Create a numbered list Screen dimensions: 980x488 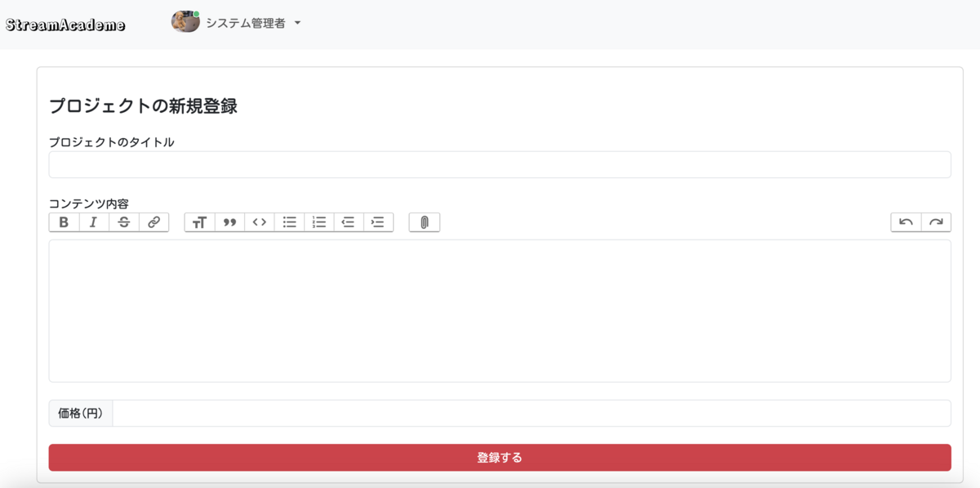point(318,222)
